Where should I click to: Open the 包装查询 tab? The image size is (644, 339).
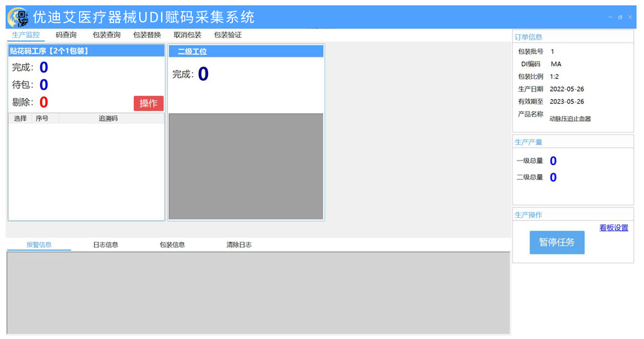click(106, 35)
